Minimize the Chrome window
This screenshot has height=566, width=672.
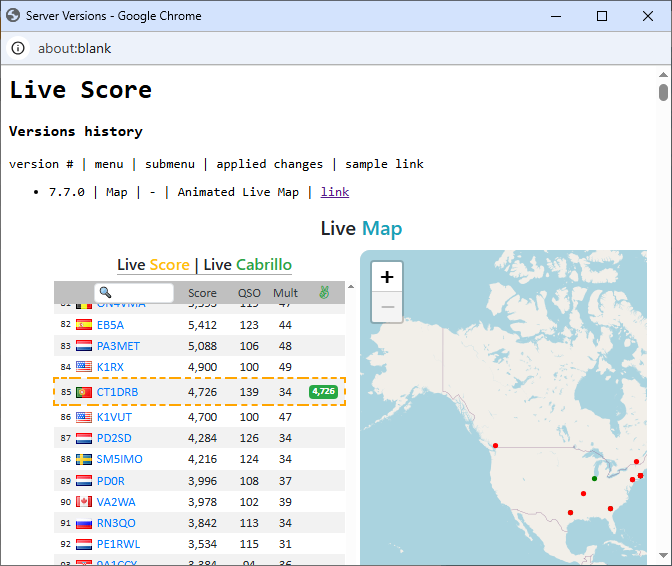click(x=556, y=16)
